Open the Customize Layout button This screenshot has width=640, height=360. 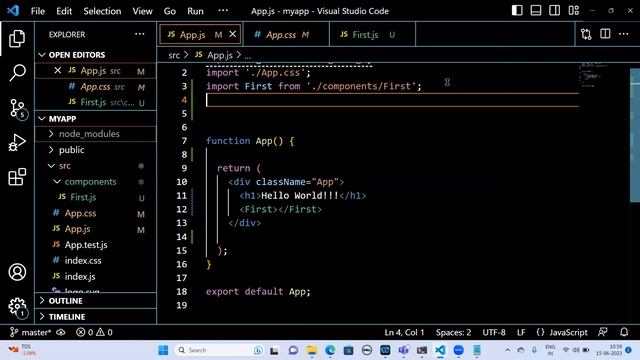tap(573, 10)
